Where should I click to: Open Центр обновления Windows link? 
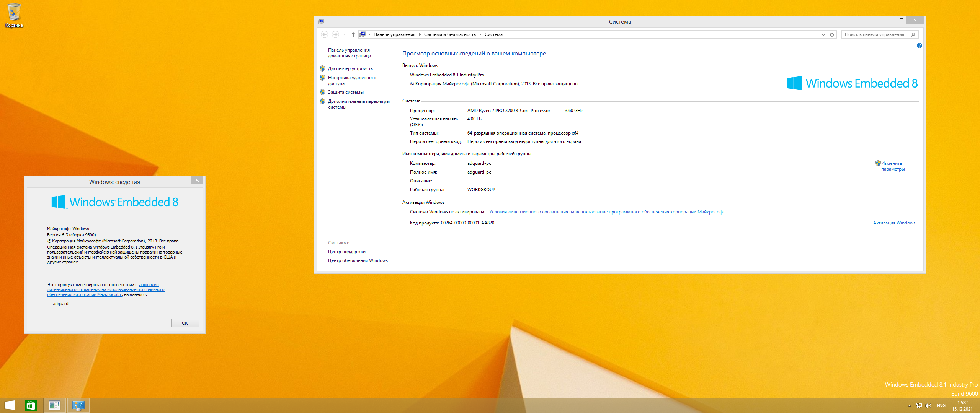tap(358, 260)
